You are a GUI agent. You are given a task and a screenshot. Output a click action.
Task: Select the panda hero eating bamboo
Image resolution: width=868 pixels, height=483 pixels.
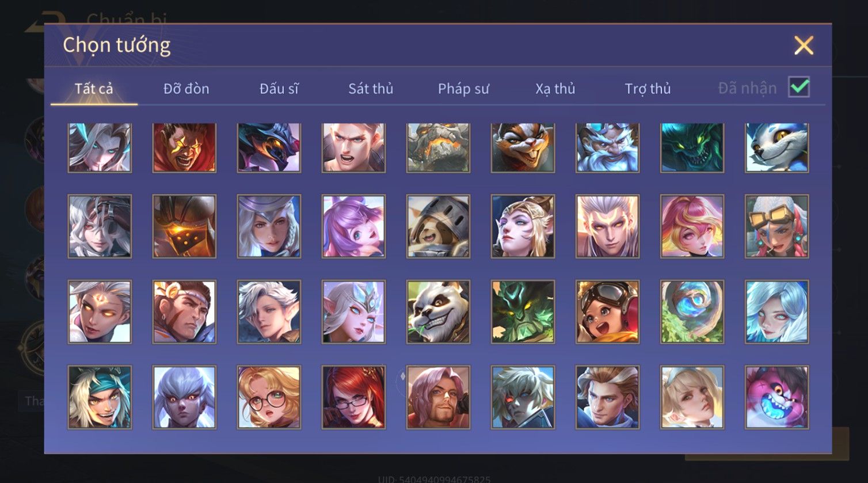coord(438,312)
